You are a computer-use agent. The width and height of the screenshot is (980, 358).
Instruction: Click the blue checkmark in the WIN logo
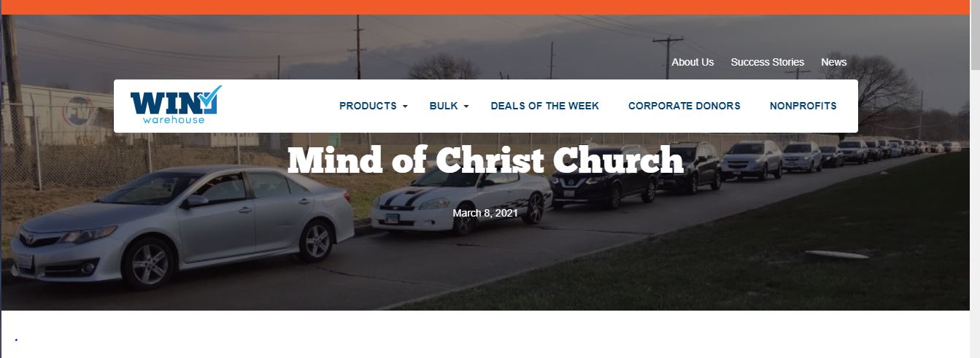pyautogui.click(x=209, y=99)
